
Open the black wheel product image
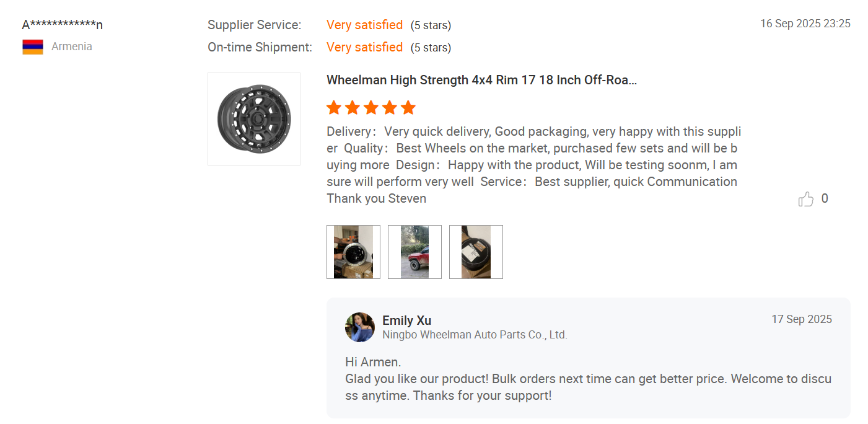tap(254, 119)
